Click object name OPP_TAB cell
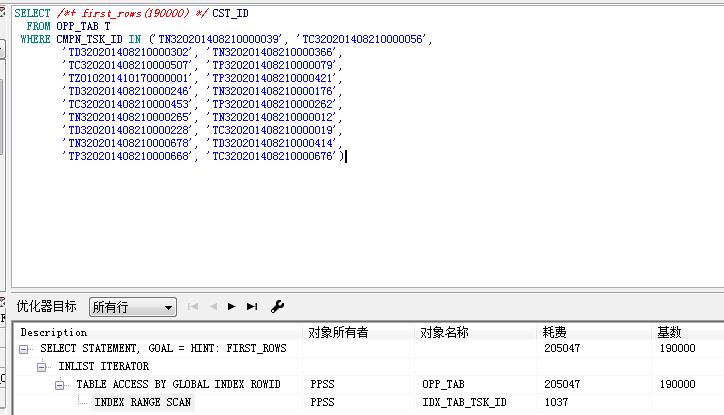The width and height of the screenshot is (724, 415). (443, 384)
